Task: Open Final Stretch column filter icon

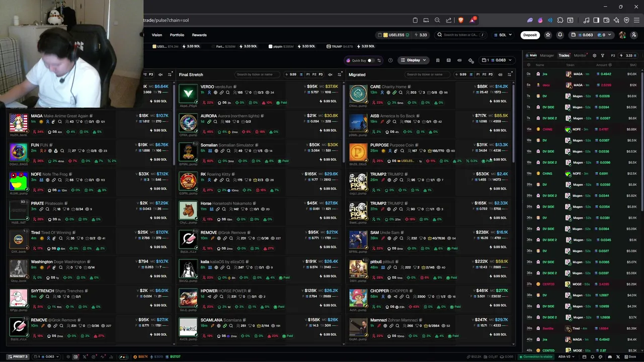Action: coord(340,74)
